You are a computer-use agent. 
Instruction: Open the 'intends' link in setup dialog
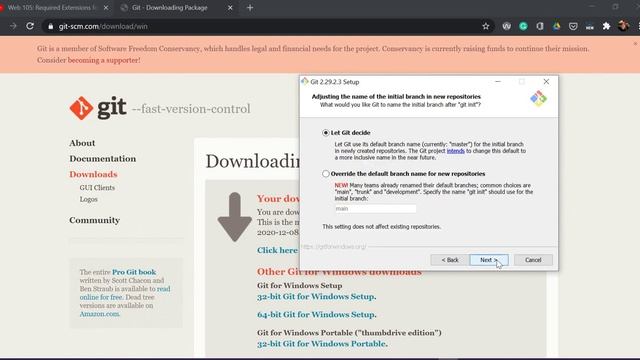[456, 151]
